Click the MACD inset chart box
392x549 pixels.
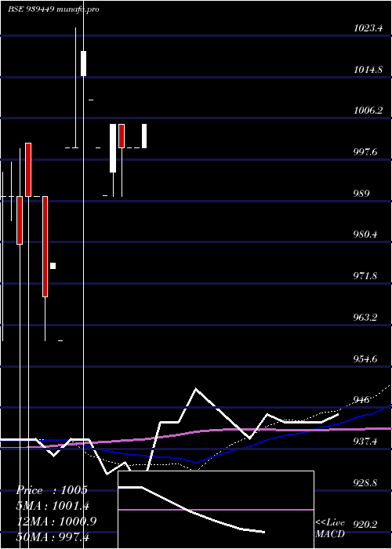coord(216,510)
